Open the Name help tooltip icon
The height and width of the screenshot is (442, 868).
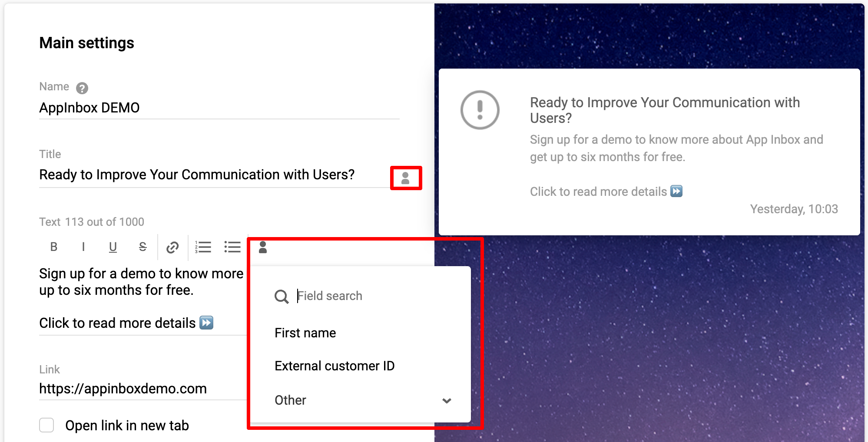(82, 88)
